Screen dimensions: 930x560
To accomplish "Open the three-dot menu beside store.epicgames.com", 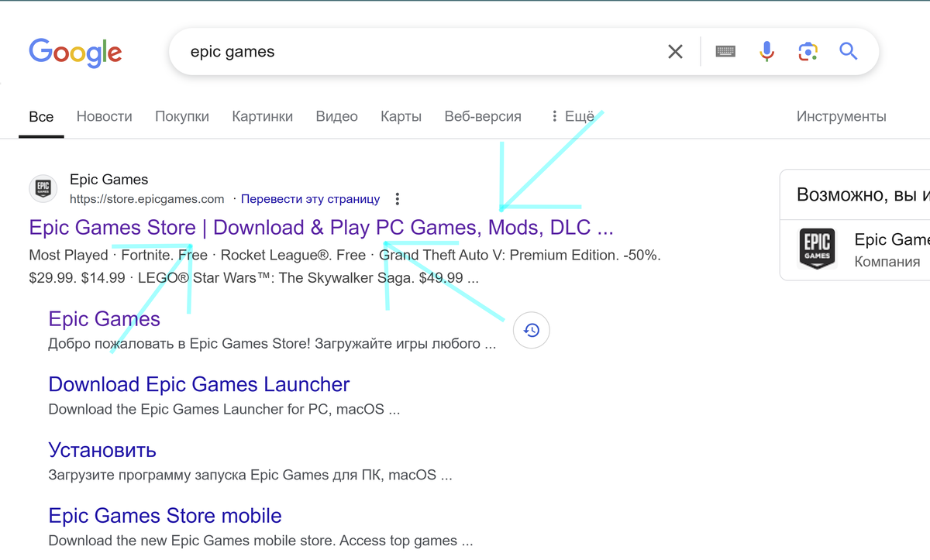I will (x=398, y=199).
